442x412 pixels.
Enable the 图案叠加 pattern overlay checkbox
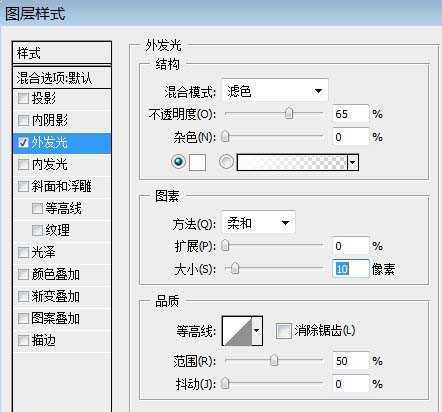(23, 318)
